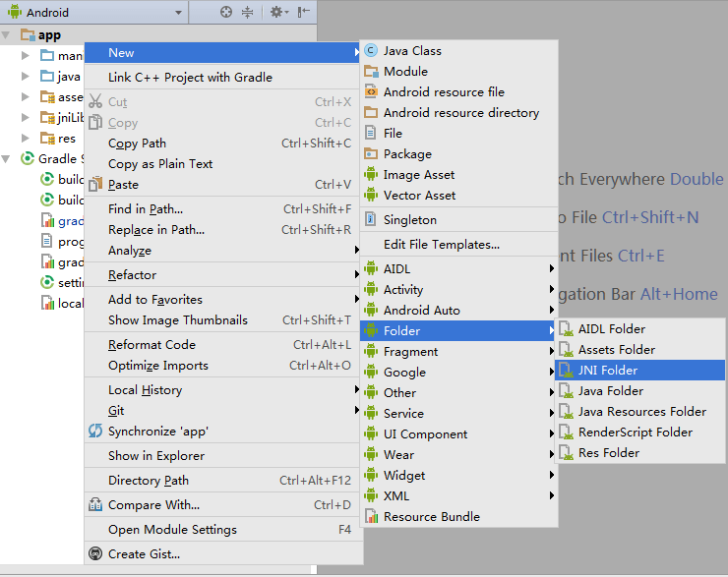
Task: Open the Activity submenu
Action: coord(458,289)
